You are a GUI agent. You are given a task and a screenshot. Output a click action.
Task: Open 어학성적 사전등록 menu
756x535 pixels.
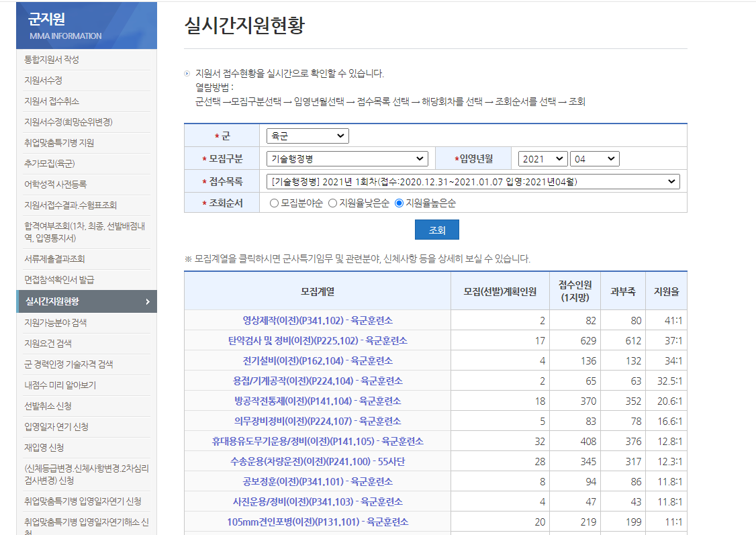(x=56, y=184)
